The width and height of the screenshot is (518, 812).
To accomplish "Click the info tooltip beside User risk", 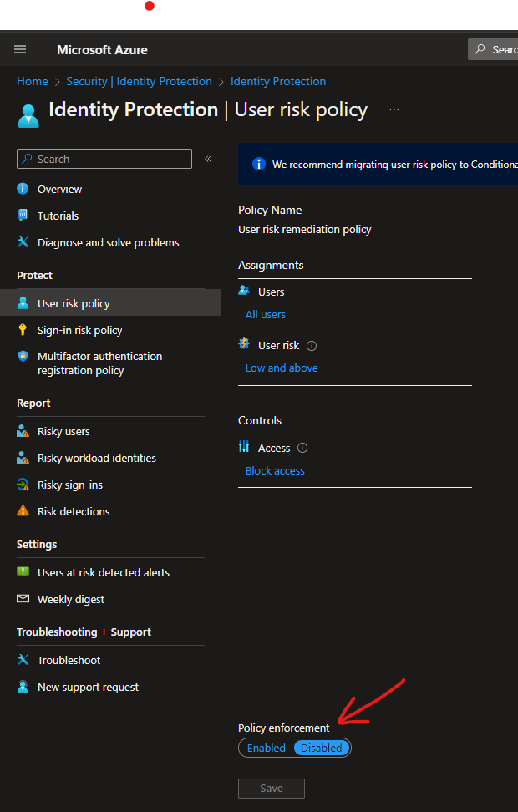I will (312, 346).
